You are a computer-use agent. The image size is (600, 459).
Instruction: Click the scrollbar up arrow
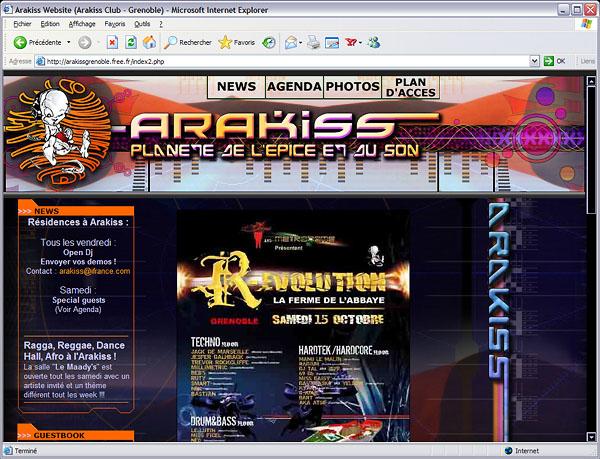(x=591, y=81)
